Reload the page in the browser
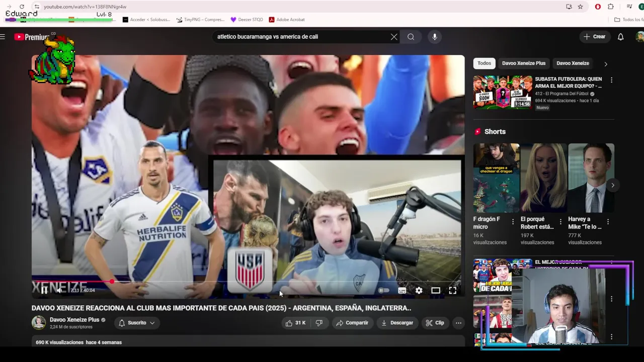Viewport: 644px width, 362px height. pyautogui.click(x=22, y=7)
